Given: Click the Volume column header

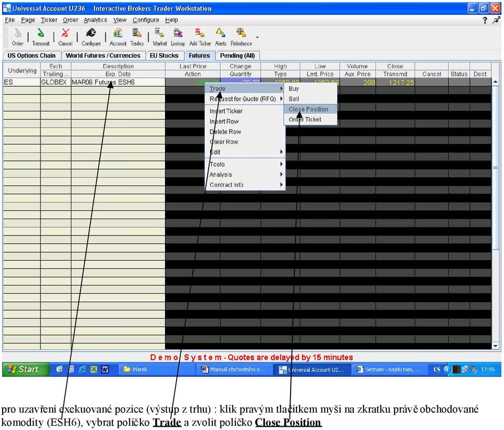Looking at the screenshot, I should tap(357, 66).
